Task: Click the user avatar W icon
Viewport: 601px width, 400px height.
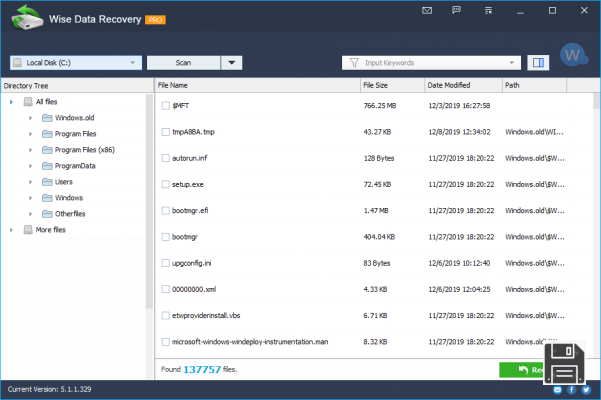Action: tap(573, 55)
